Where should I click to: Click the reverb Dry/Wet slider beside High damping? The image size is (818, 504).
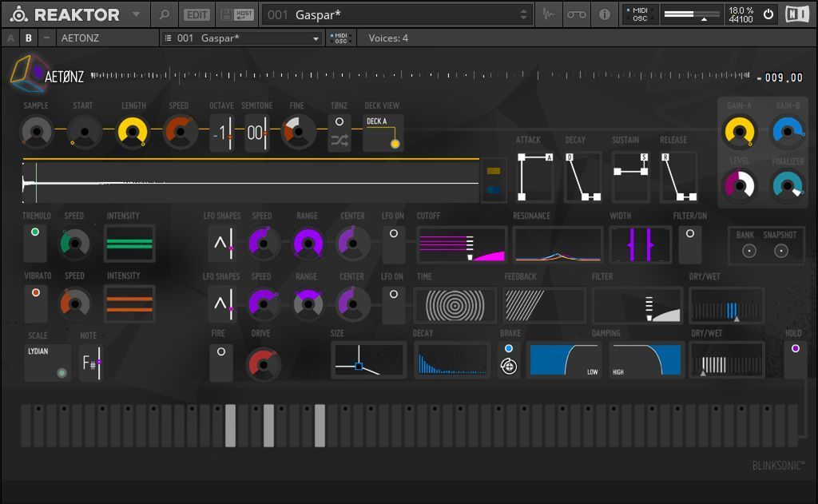pos(726,360)
